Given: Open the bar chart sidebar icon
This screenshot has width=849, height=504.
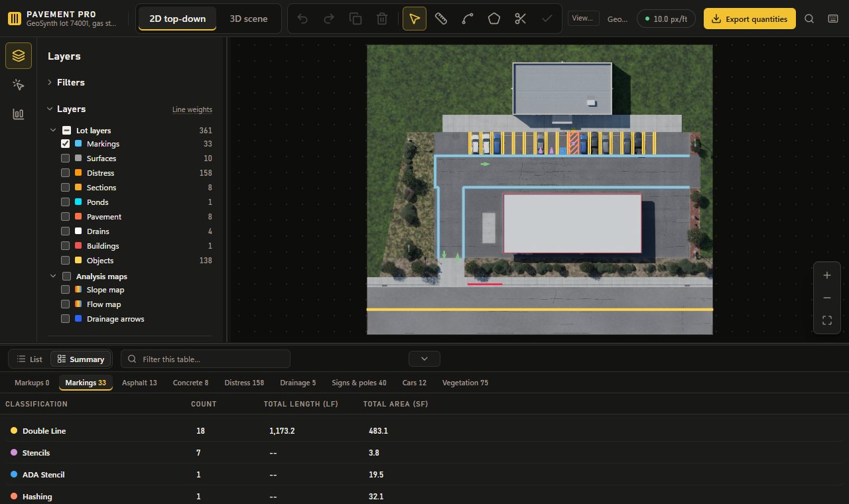Looking at the screenshot, I should (x=19, y=114).
